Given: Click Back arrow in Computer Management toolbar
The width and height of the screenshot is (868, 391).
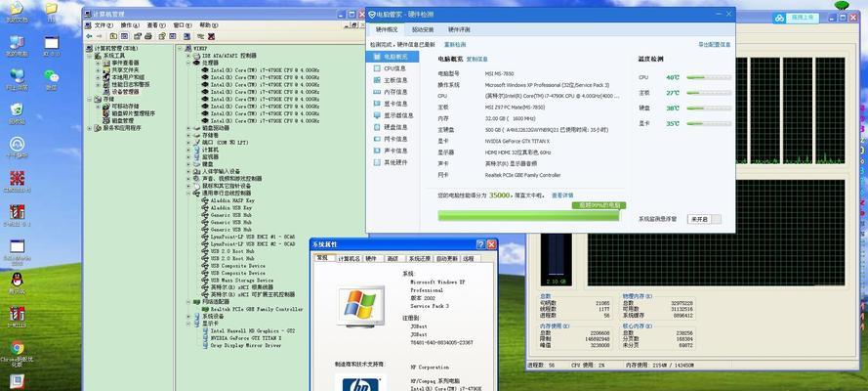Looking at the screenshot, I should (90, 36).
